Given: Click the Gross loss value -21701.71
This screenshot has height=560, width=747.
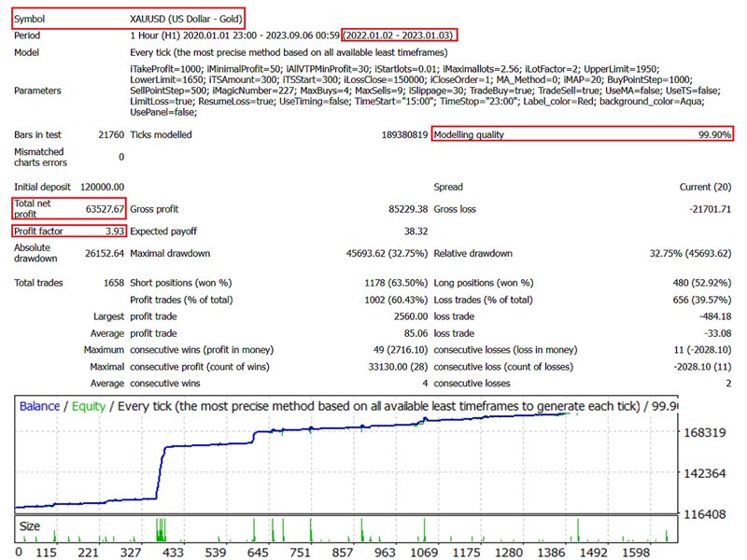Looking at the screenshot, I should pos(710,209).
